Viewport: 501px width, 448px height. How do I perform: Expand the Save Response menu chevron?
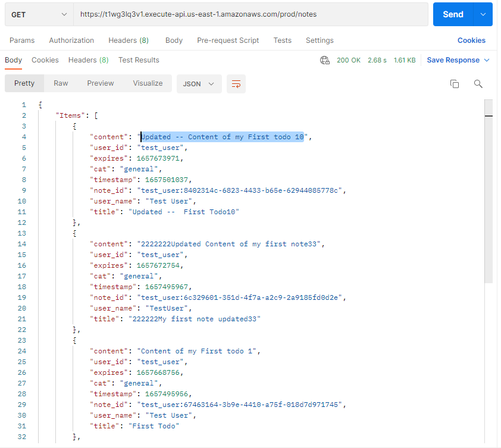(487, 60)
